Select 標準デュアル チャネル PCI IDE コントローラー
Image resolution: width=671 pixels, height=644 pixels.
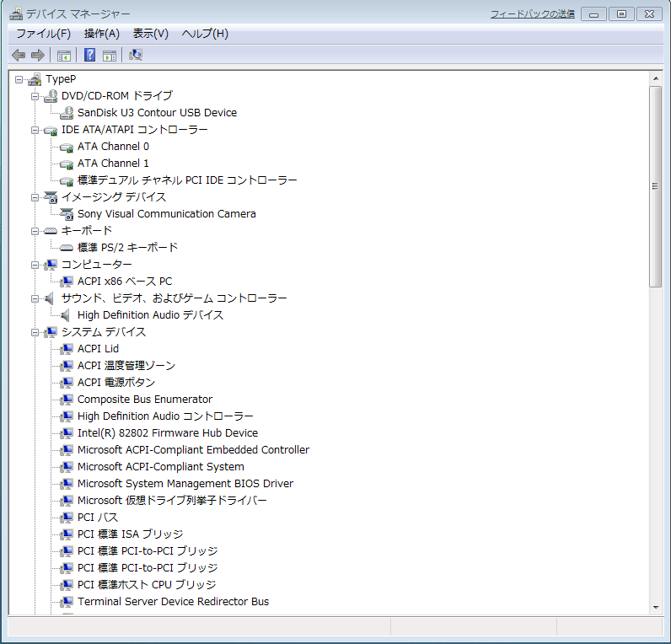(x=187, y=180)
